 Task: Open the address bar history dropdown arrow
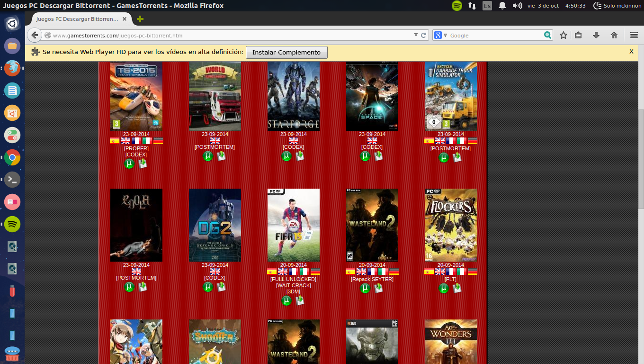point(415,35)
